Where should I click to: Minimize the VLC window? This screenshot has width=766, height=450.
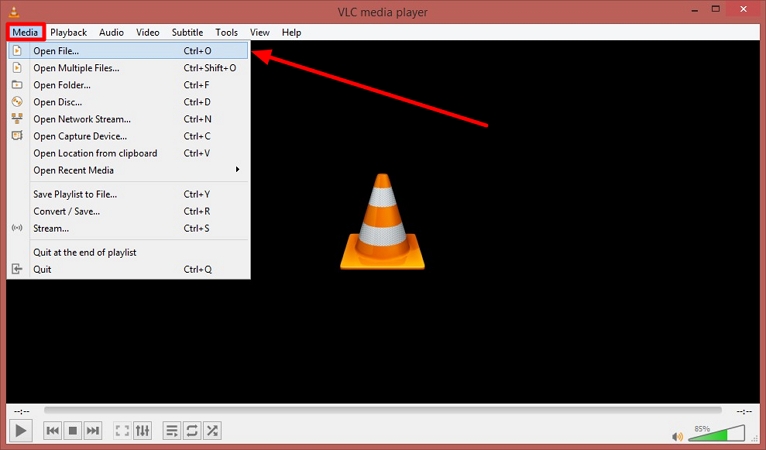[x=695, y=10]
